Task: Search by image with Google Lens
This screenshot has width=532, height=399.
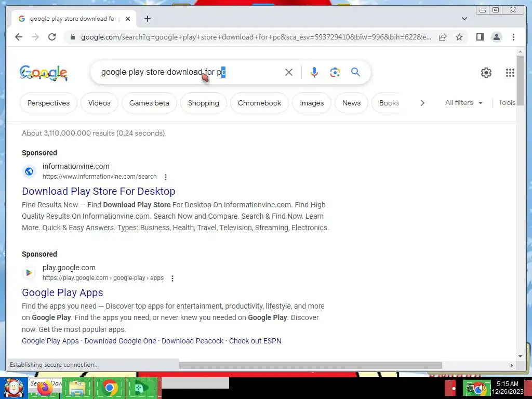Action: pos(335,72)
